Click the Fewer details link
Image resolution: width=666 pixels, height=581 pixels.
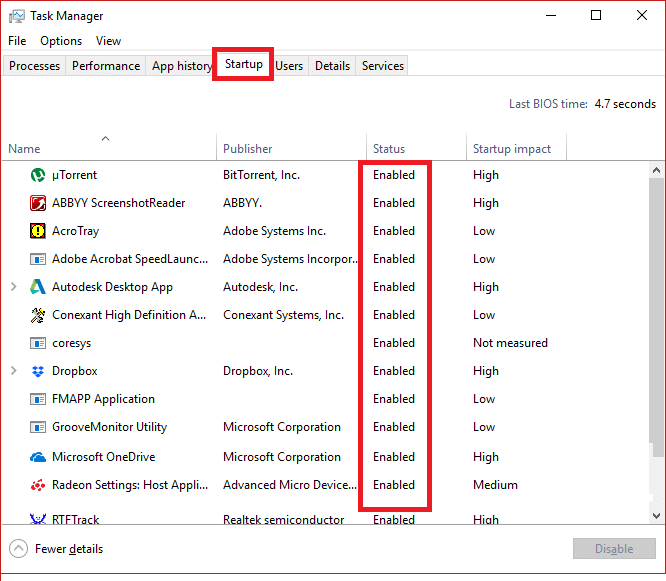pos(69,549)
